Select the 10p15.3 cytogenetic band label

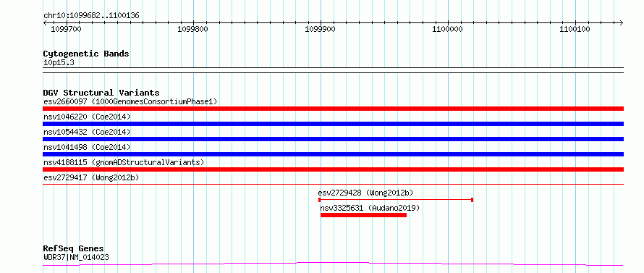(x=59, y=63)
